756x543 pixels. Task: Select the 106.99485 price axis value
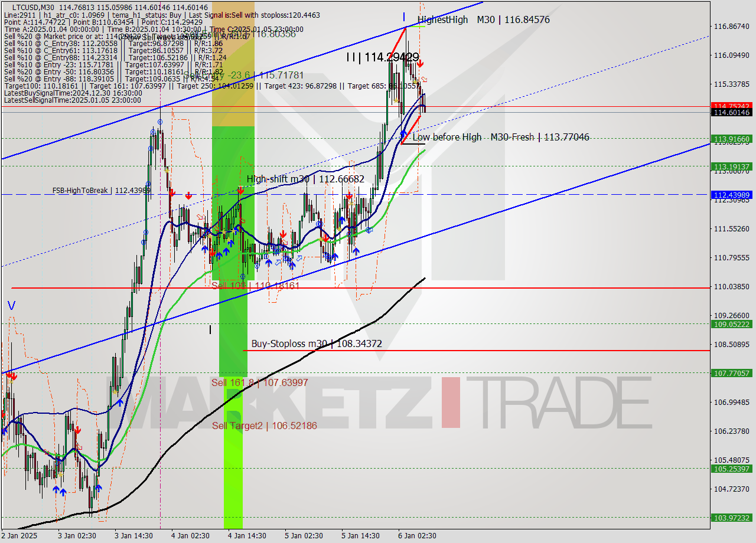(x=732, y=403)
